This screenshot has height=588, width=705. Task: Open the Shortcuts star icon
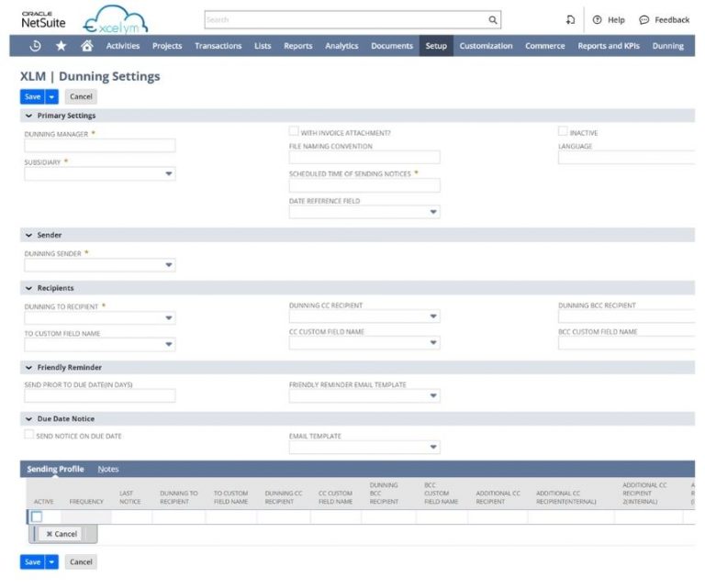tap(61, 46)
